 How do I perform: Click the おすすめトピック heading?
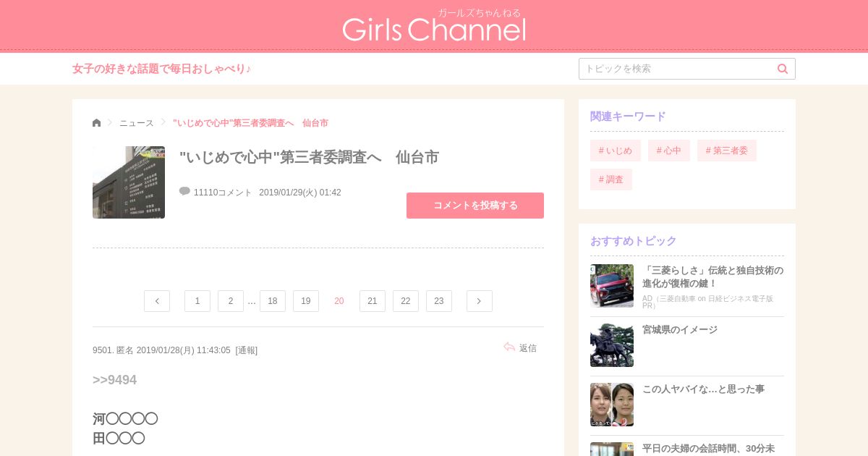click(x=634, y=241)
